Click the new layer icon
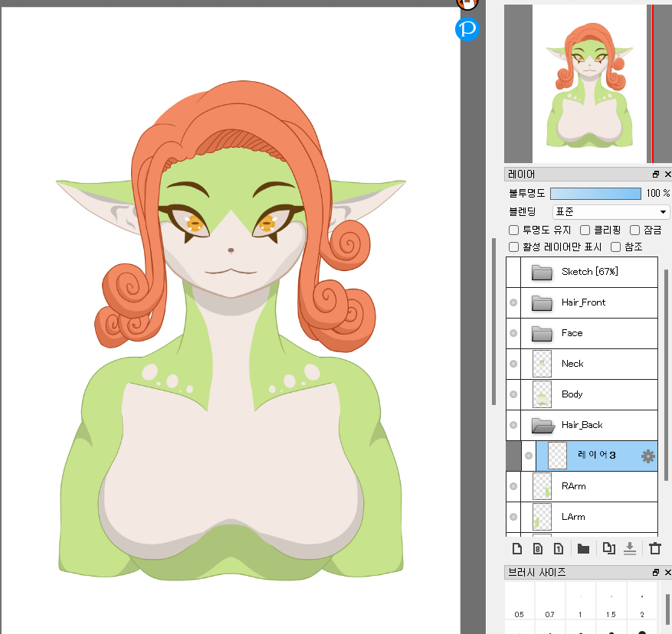Screen dimensions: 672x634 [516, 548]
